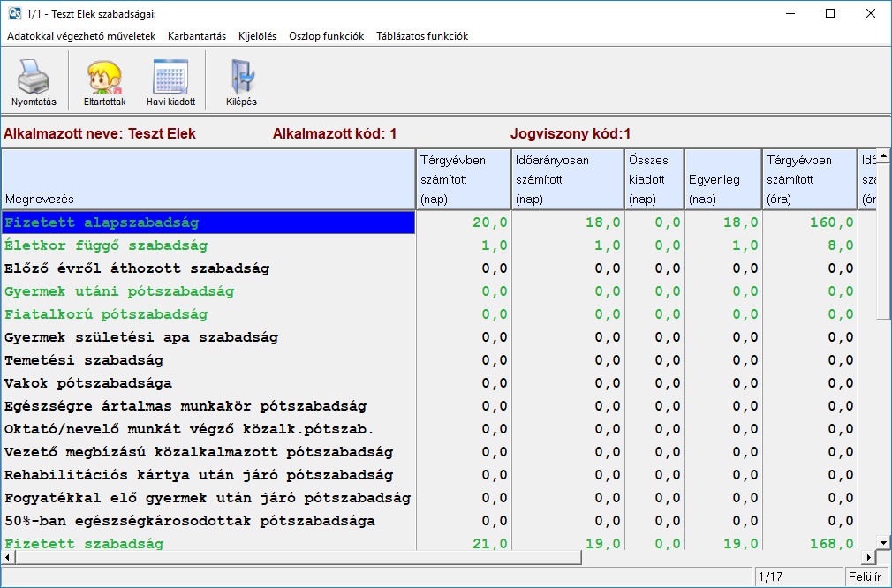Click the Egyenleg (nap) column header
The height and width of the screenshot is (588, 892).
point(723,179)
